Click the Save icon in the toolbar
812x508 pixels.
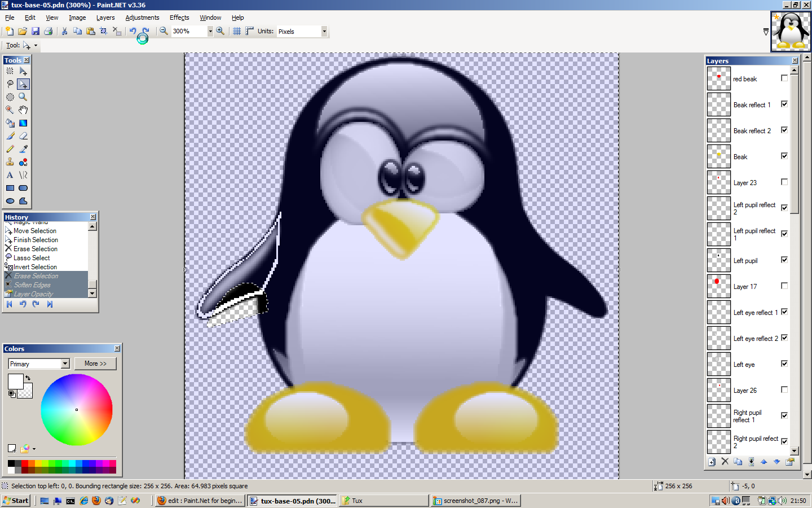36,32
